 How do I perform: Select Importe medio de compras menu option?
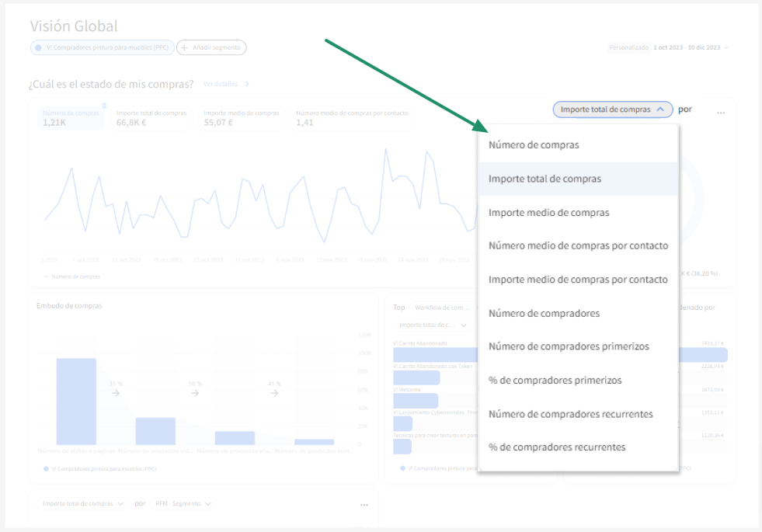[579, 212]
